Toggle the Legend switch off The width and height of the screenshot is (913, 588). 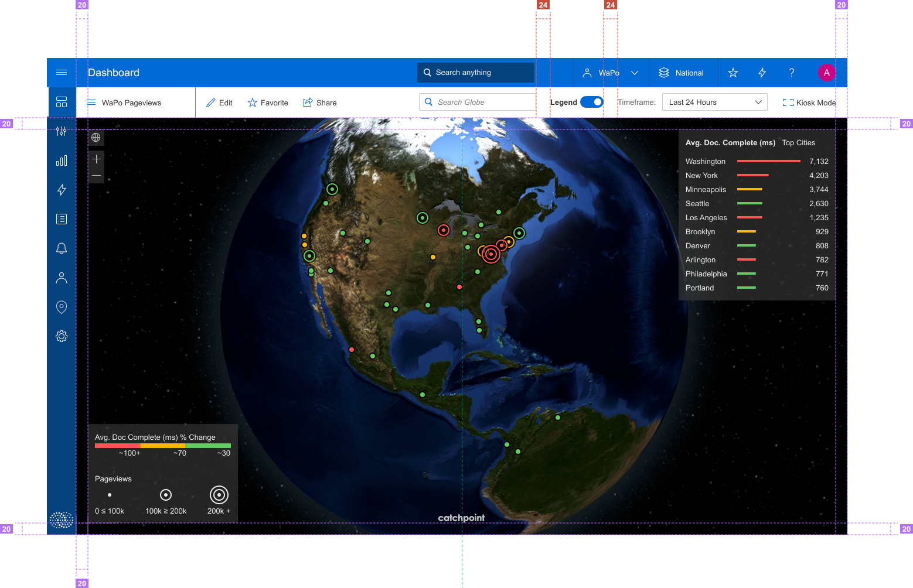click(x=592, y=102)
